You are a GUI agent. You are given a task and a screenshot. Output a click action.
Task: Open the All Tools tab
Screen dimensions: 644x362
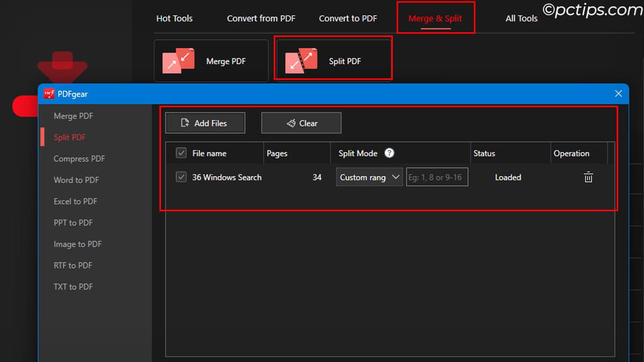pyautogui.click(x=521, y=18)
